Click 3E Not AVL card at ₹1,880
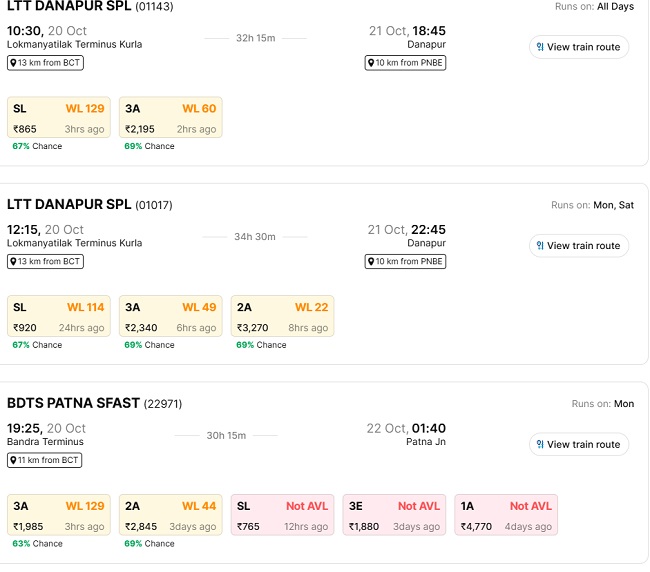The width and height of the screenshot is (650, 572). click(x=394, y=516)
